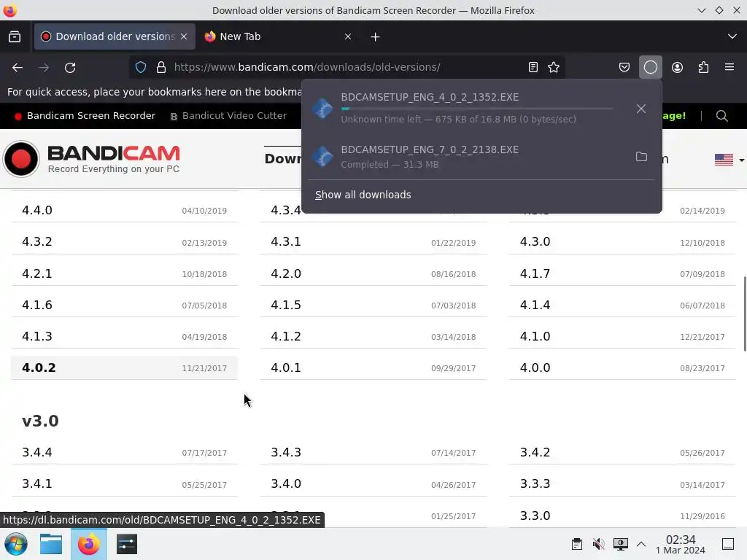Download version 4.1.3
The width and height of the screenshot is (747, 560).
click(124, 337)
